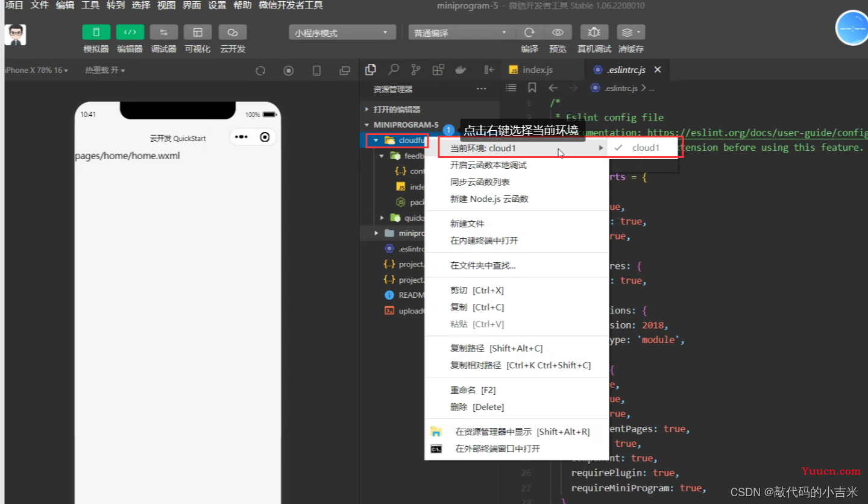
Task: Select the checked cloud1 environment option
Action: [644, 148]
